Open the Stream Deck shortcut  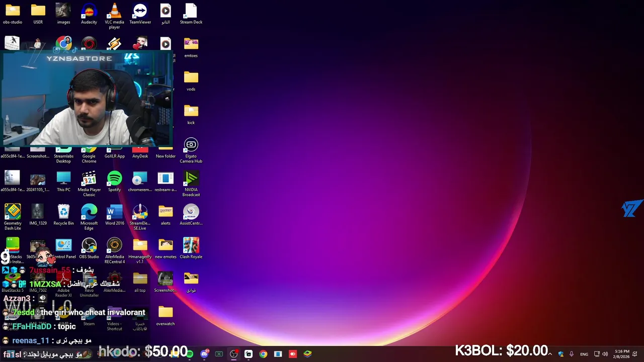click(191, 14)
